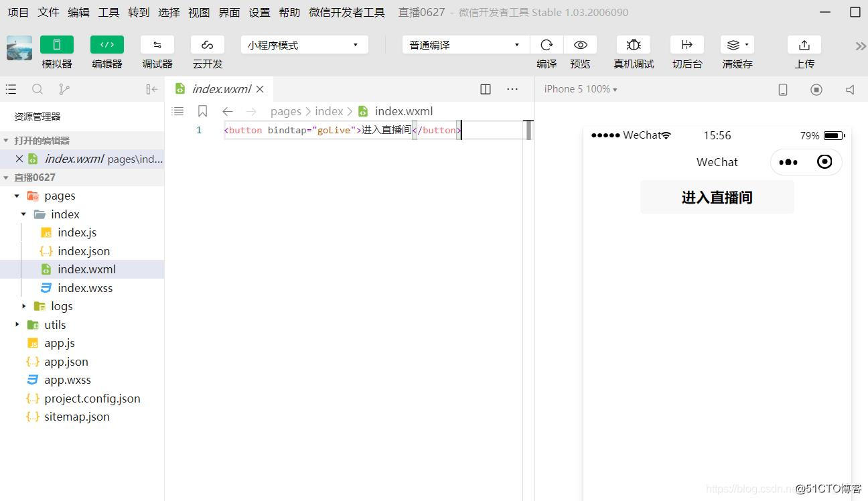Toggle the debugger panel button
The image size is (868, 501).
point(157,45)
